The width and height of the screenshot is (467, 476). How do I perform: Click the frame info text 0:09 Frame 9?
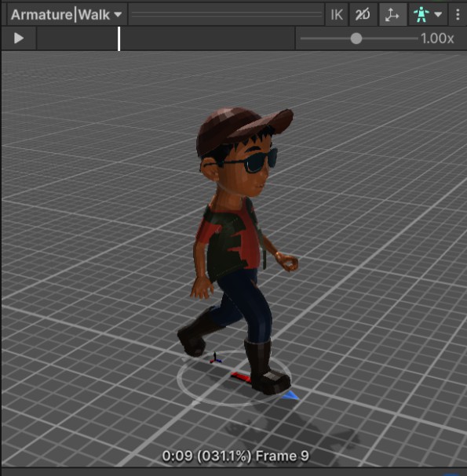(235, 456)
